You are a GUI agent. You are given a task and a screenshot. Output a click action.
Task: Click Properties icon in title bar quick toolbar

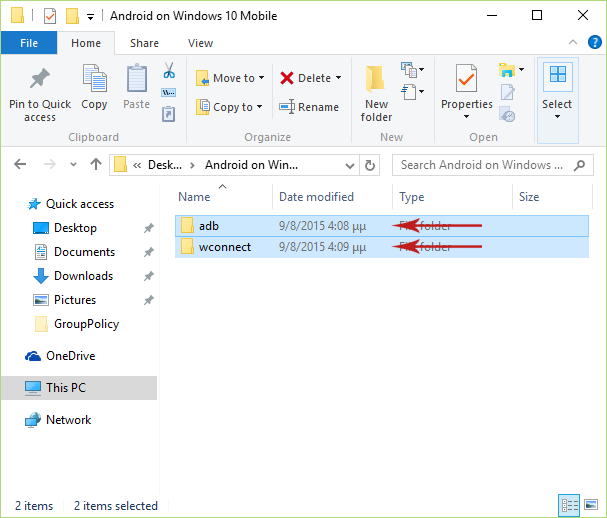[50, 16]
